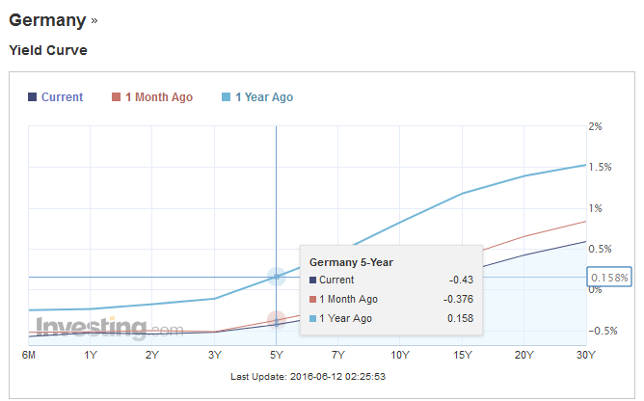Open the Germany heading link
This screenshot has width=644, height=401.
tap(47, 20)
